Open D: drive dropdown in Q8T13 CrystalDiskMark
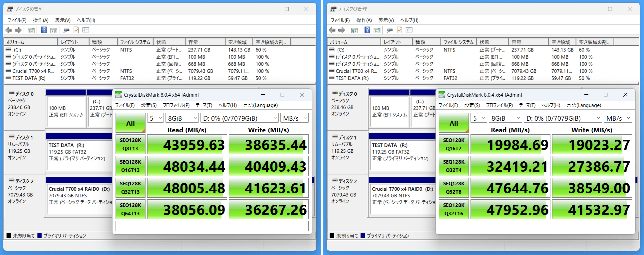This screenshot has width=644, height=255. [240, 118]
